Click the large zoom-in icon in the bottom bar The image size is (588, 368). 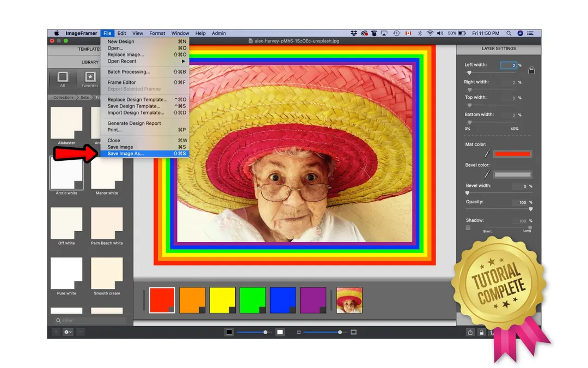pyautogui.click(x=353, y=332)
